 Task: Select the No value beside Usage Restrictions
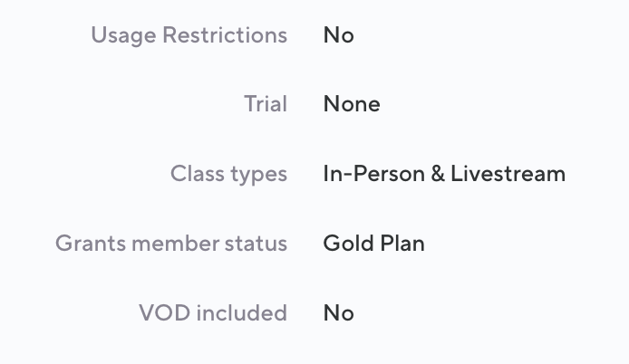pos(338,35)
